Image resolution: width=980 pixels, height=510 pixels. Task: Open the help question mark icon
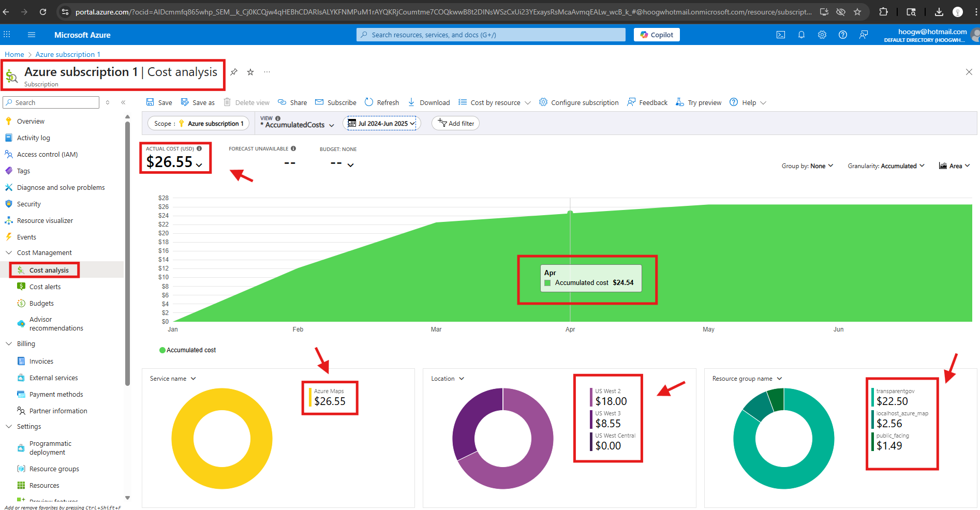click(x=843, y=35)
